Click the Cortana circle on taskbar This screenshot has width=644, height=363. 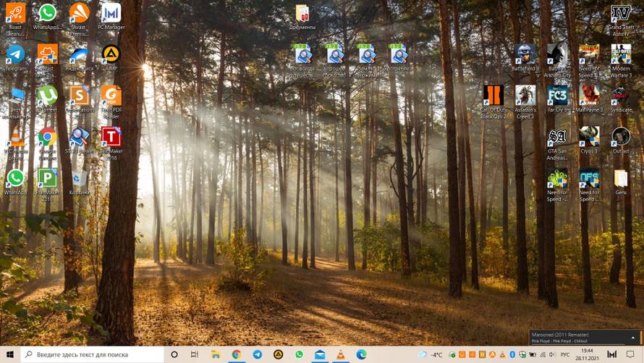pos(174,354)
